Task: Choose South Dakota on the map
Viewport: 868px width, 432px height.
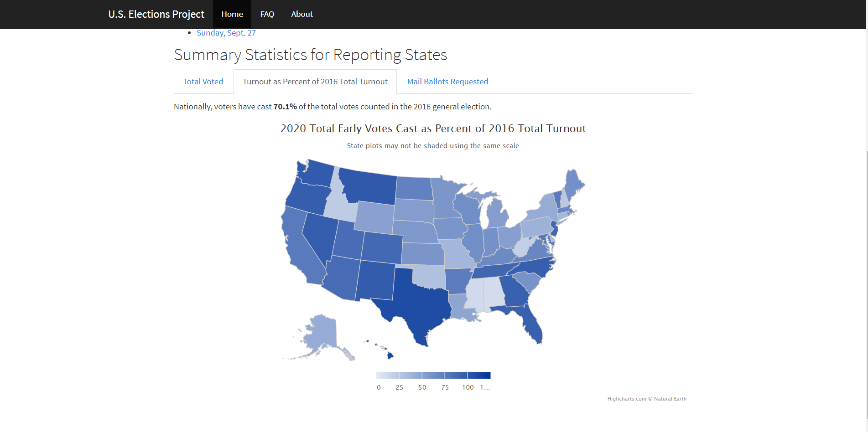Action: click(x=414, y=210)
